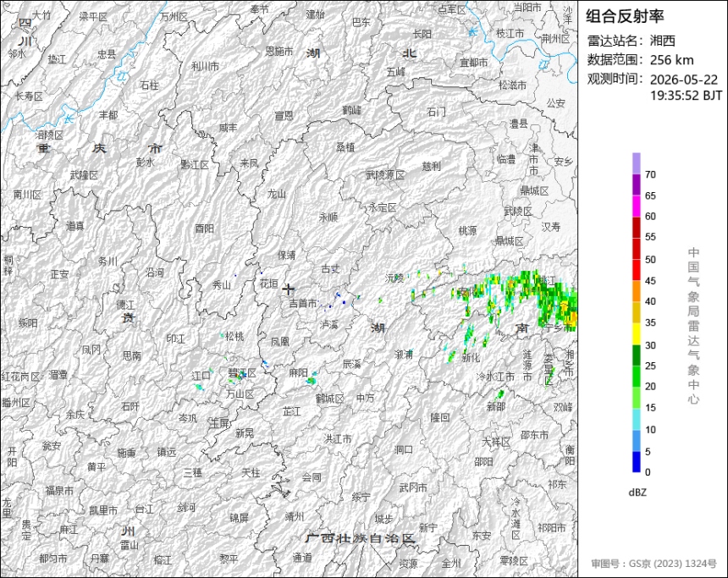728x578 pixels.
Task: Pick the purple 65–70 dBZ legend color
Action: (x=636, y=184)
